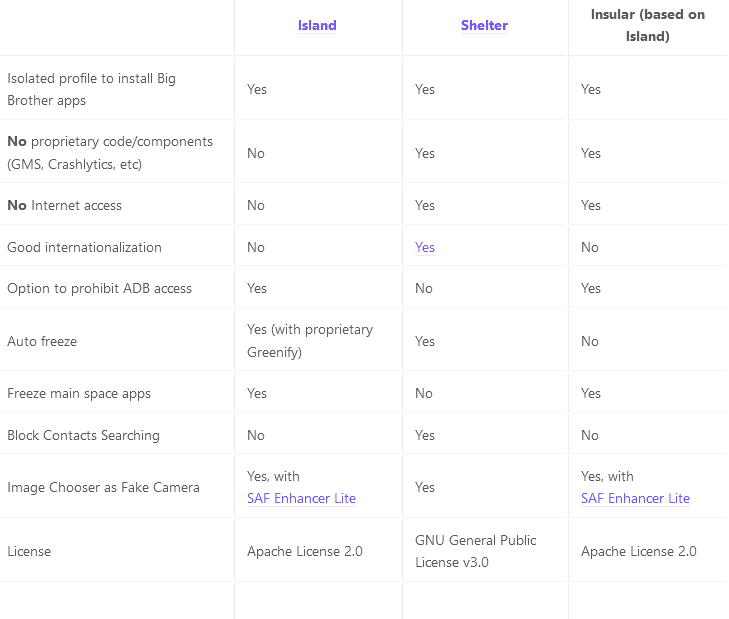Select the Insular (based on Island) header

point(648,25)
